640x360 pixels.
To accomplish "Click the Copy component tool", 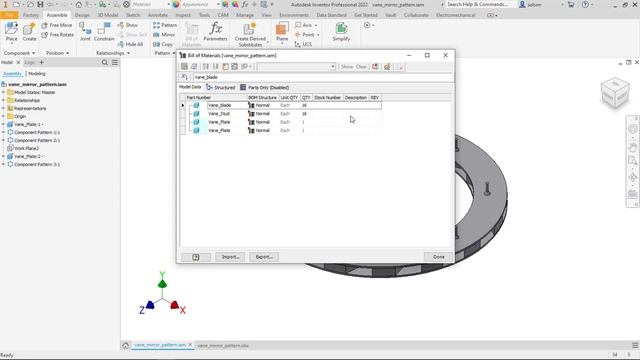I will click(163, 44).
